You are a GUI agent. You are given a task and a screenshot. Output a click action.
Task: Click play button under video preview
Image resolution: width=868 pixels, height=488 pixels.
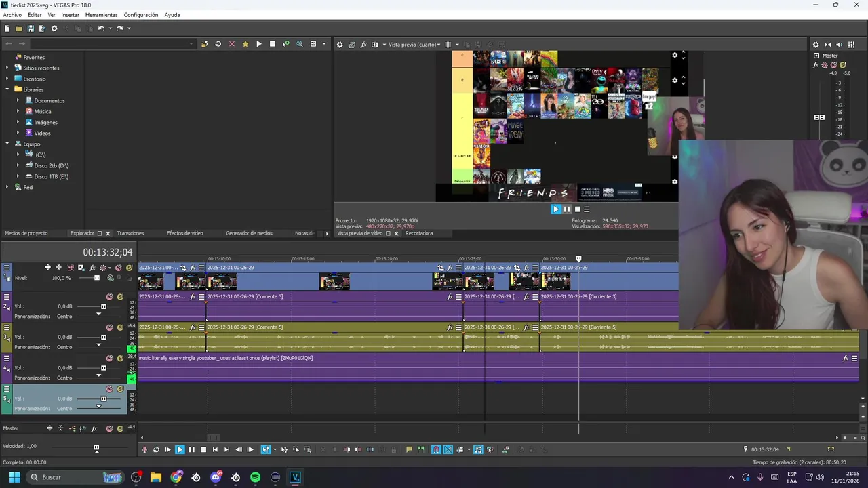[x=556, y=209]
